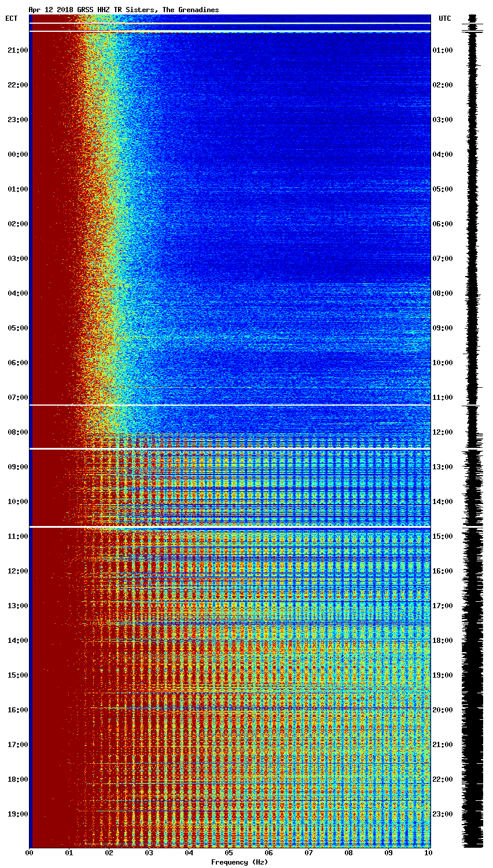Select the 18:00 ECT time tick label
493x868 pixels.
tap(17, 779)
